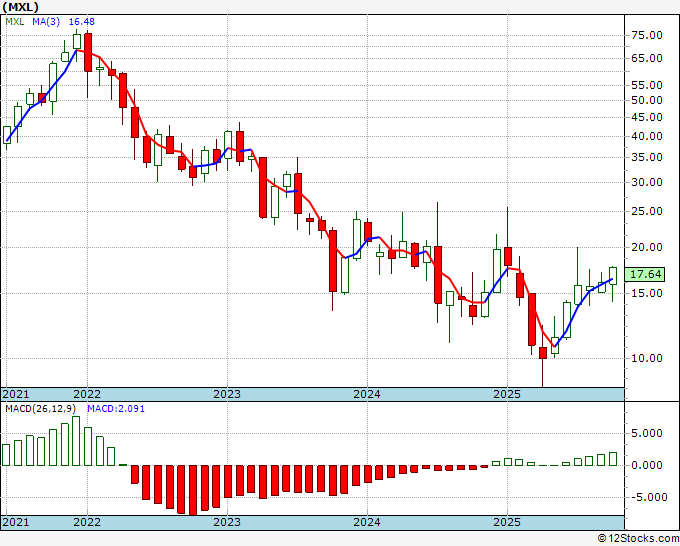This screenshot has width=680, height=546.
Task: Click the 25.00 price axis label
Action: tap(647, 212)
